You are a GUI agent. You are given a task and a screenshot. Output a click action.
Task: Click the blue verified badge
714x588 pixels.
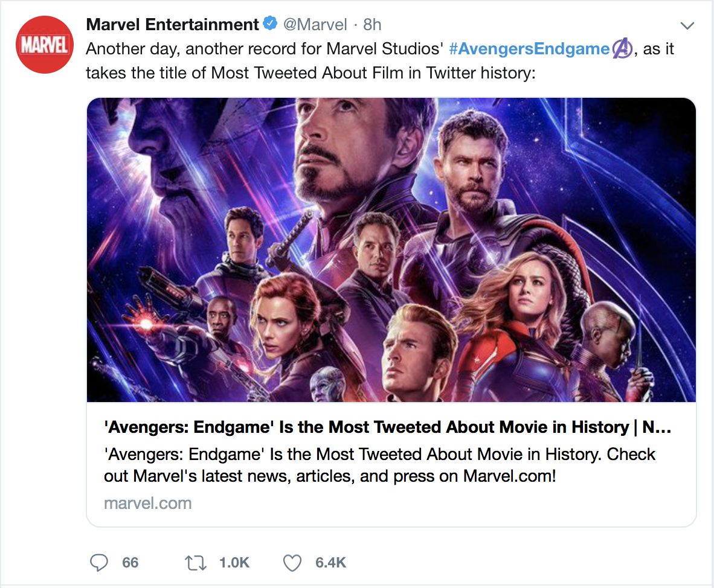(269, 24)
